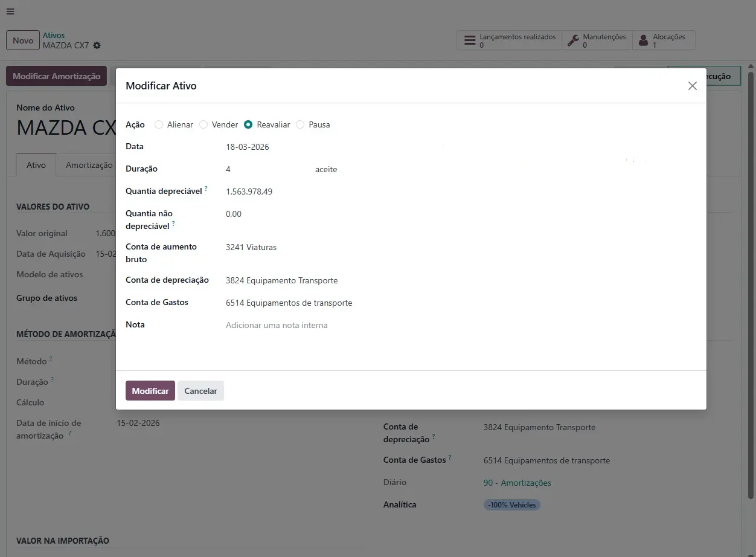This screenshot has width=756, height=557.
Task: Click the Cancelar button
Action: [x=200, y=391]
